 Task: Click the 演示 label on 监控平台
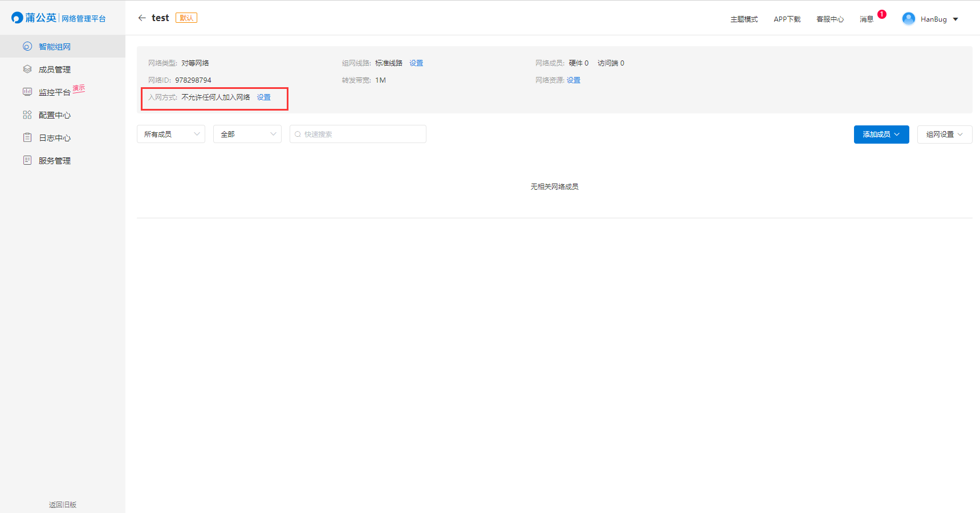79,88
